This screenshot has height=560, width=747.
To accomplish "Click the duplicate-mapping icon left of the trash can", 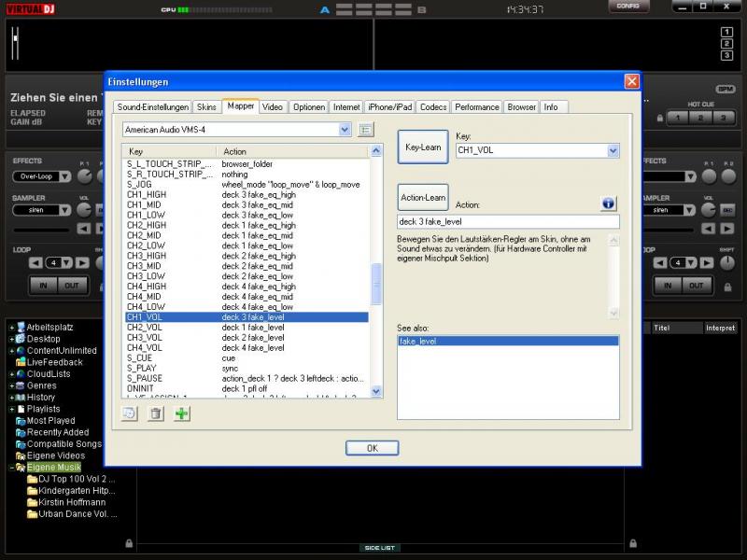I will pyautogui.click(x=131, y=413).
